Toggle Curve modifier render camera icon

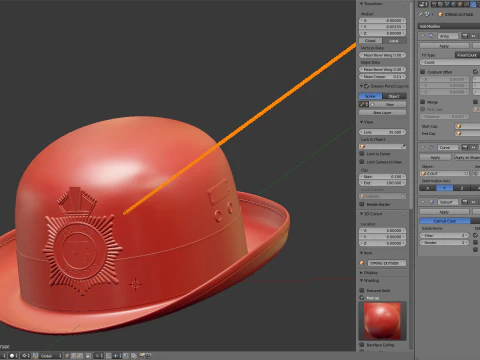465,147
